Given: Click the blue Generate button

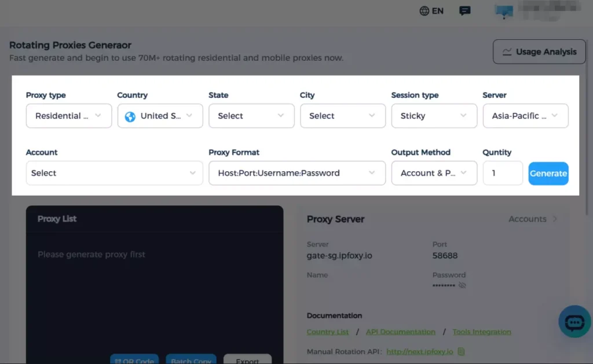Looking at the screenshot, I should pos(548,173).
